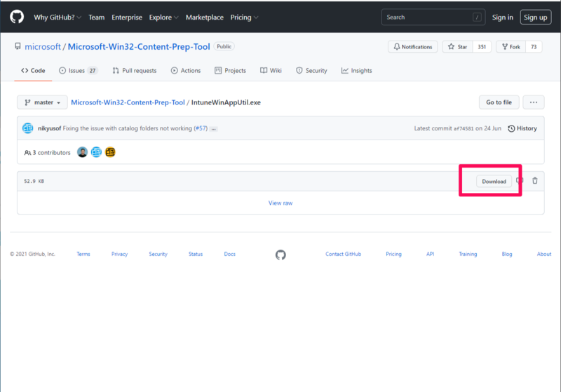Open the microsoft owner link
Screen dimensions: 561x392
(43, 46)
